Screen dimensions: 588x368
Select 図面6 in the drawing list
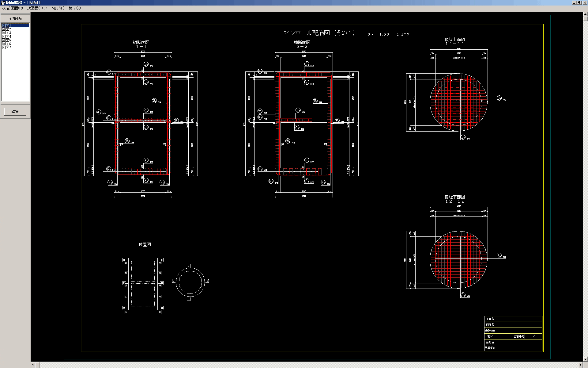(x=6, y=44)
